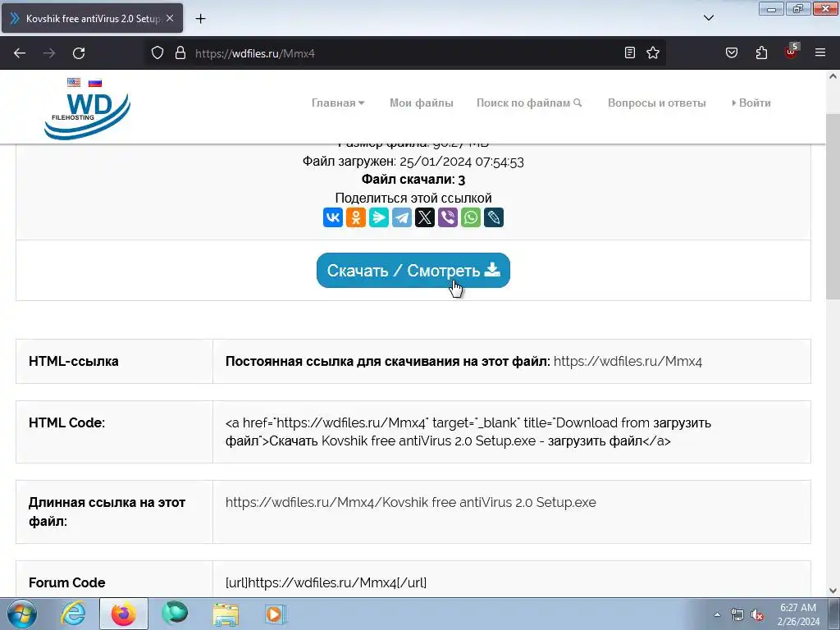Image resolution: width=840 pixels, height=630 pixels.
Task: Open Мои файлы menu item
Action: click(x=422, y=103)
